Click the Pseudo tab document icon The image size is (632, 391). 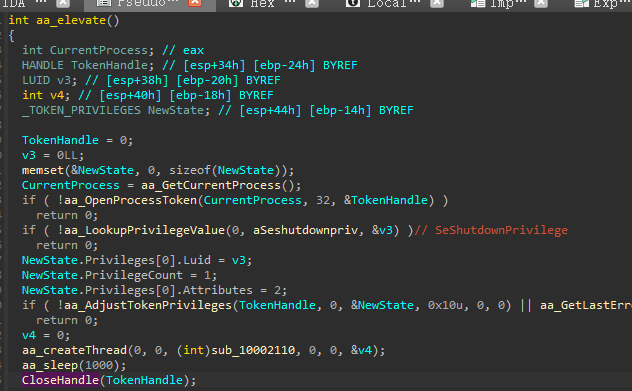click(104, 3)
